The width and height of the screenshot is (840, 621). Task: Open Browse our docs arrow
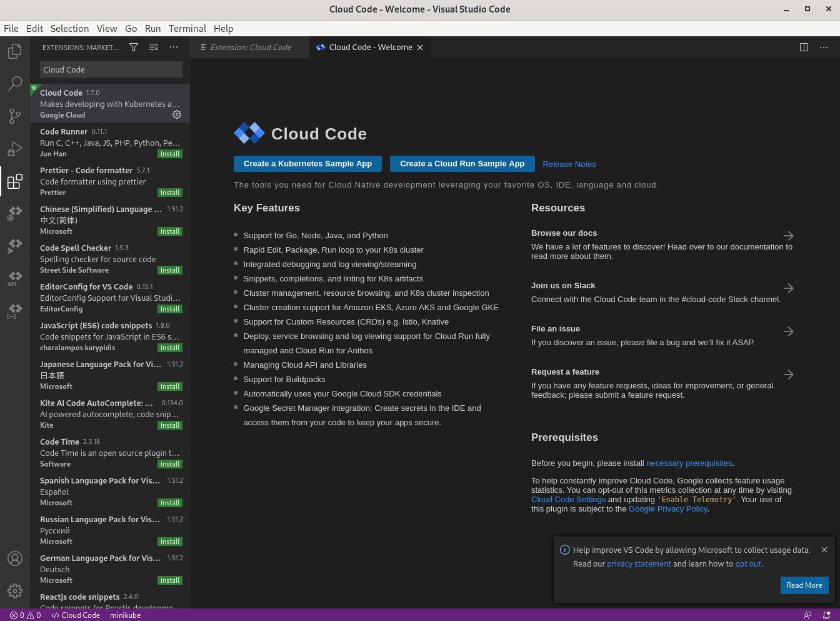click(789, 236)
